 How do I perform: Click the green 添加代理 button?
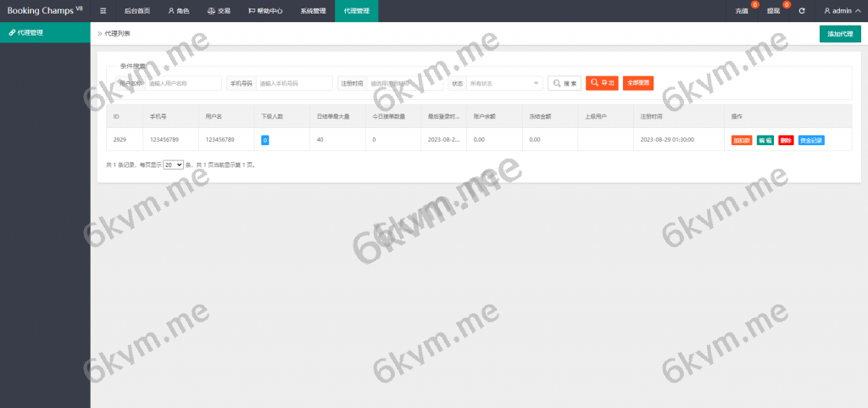tap(839, 34)
